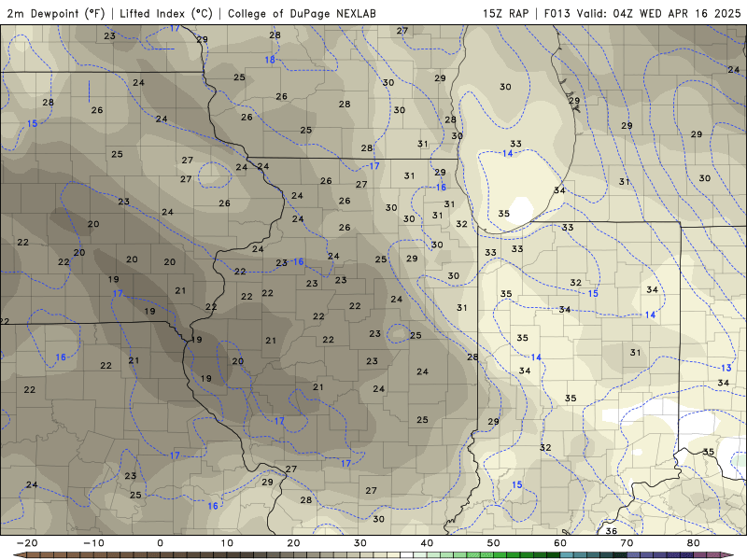Click the 40 tick label on the color scale

tap(427, 543)
